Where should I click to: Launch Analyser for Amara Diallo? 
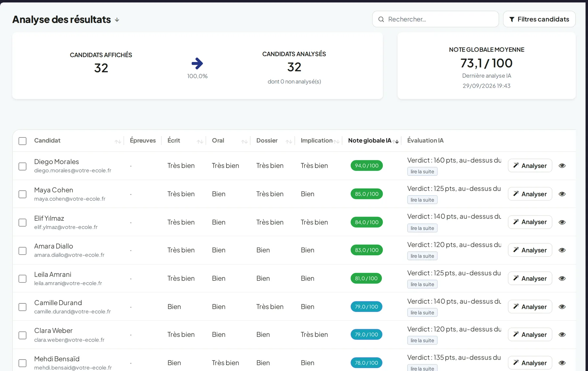click(x=530, y=250)
